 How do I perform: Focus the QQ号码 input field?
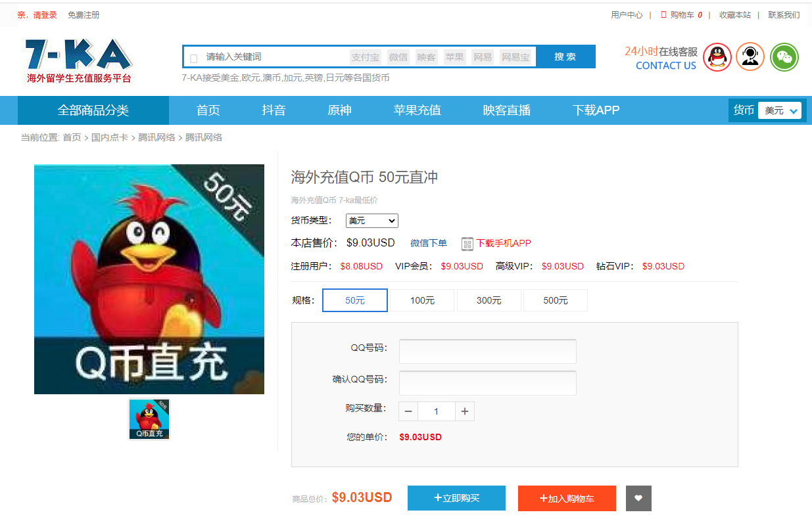488,352
